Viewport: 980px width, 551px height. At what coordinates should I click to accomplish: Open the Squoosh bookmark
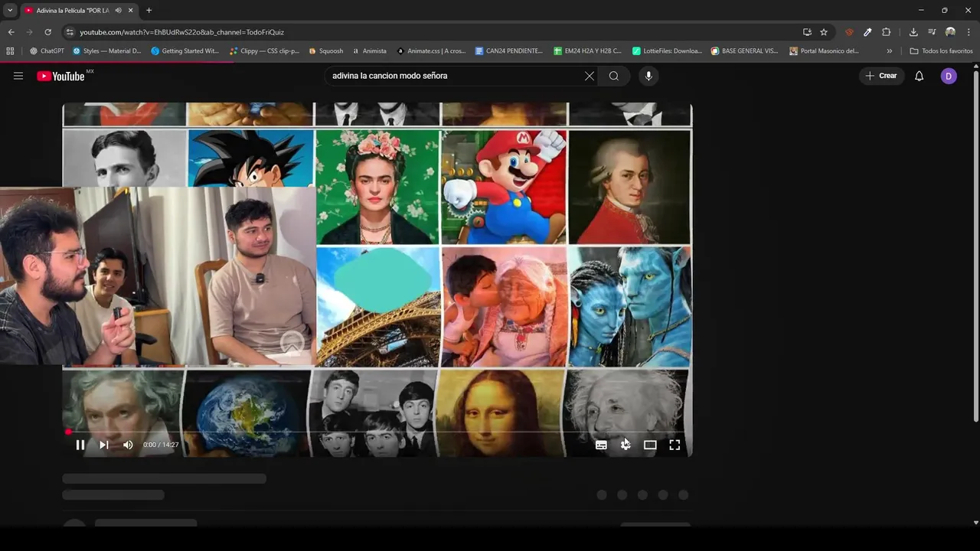click(326, 51)
